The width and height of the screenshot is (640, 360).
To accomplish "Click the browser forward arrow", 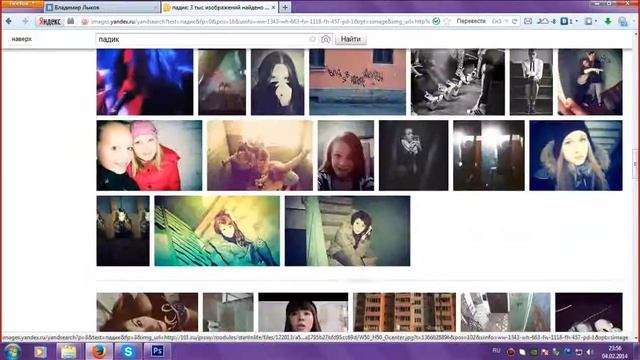I will point(25,21).
